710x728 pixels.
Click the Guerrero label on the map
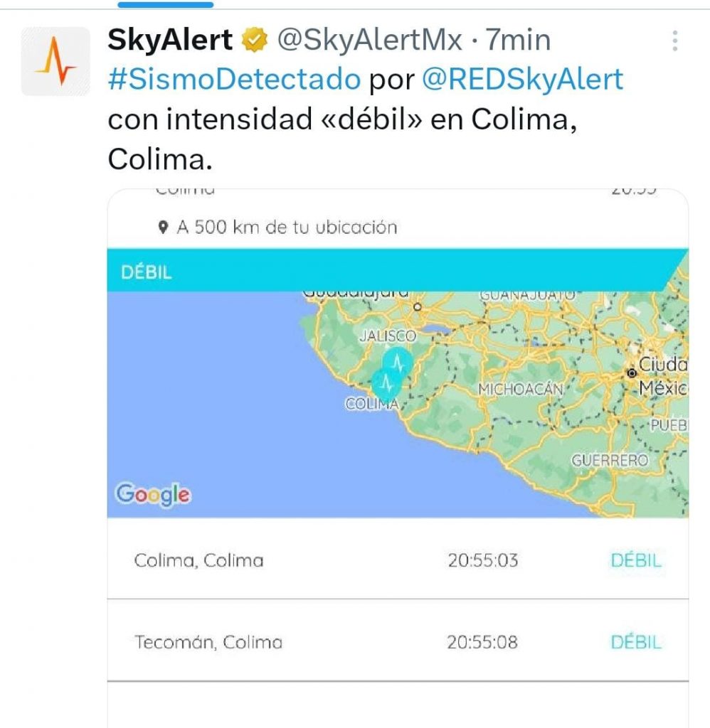point(610,461)
